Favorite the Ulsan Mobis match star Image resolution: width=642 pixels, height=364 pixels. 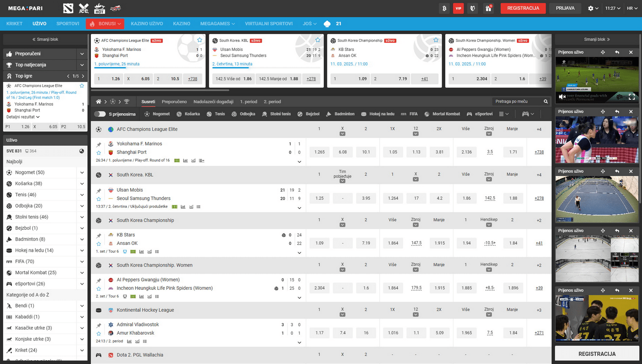click(x=99, y=199)
